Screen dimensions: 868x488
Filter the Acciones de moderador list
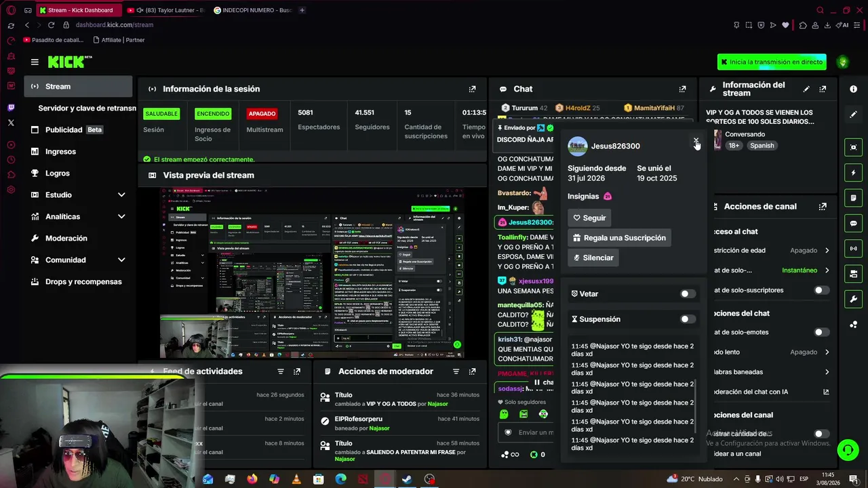tap(456, 371)
